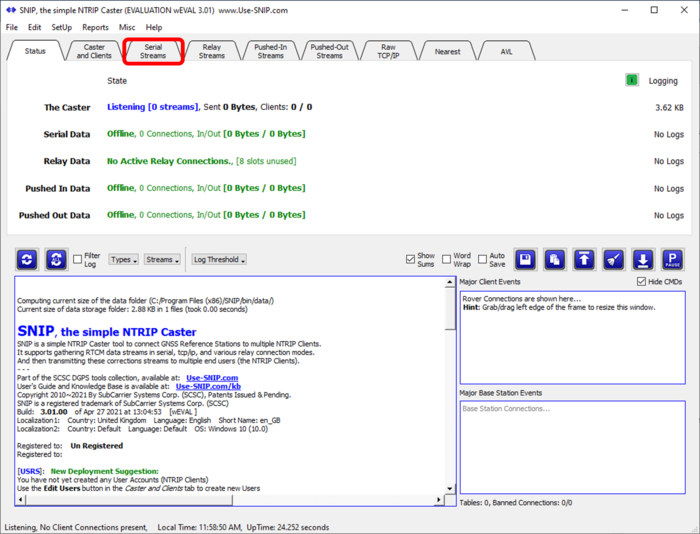This screenshot has width=700, height=534.
Task: Click inside the Major Client Events box
Action: click(572, 338)
